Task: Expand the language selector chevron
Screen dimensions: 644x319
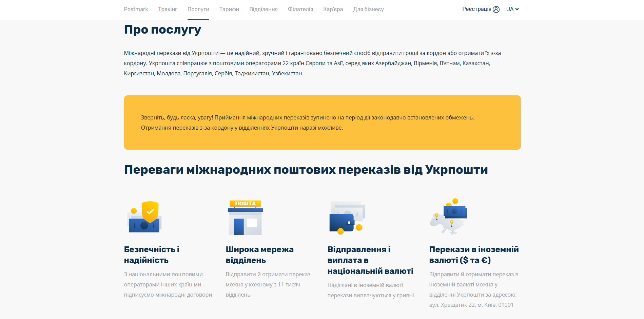Action: [517, 9]
